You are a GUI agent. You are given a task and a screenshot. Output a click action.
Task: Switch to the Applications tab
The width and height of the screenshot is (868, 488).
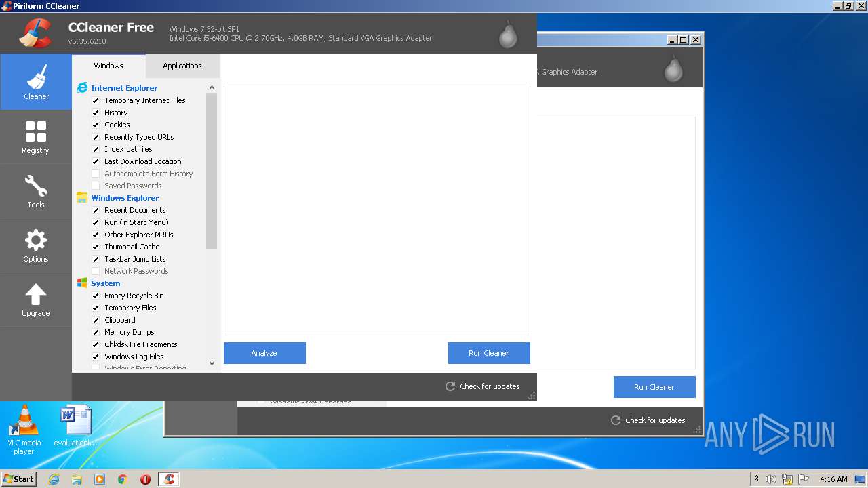tap(182, 66)
